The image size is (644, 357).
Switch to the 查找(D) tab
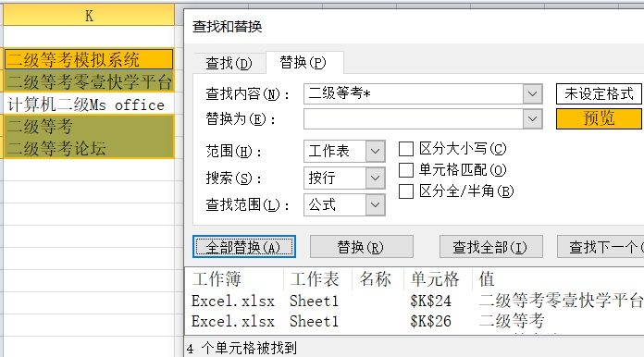point(229,63)
